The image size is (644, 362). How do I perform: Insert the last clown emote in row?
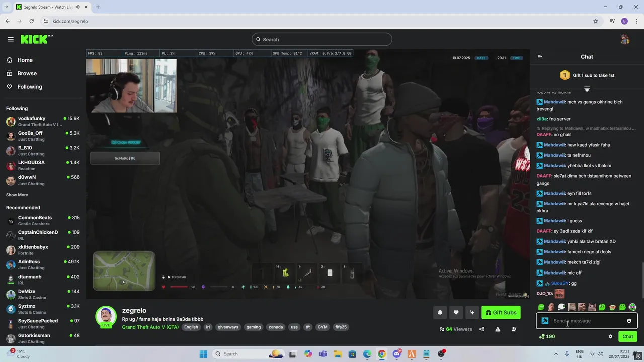[x=632, y=307]
